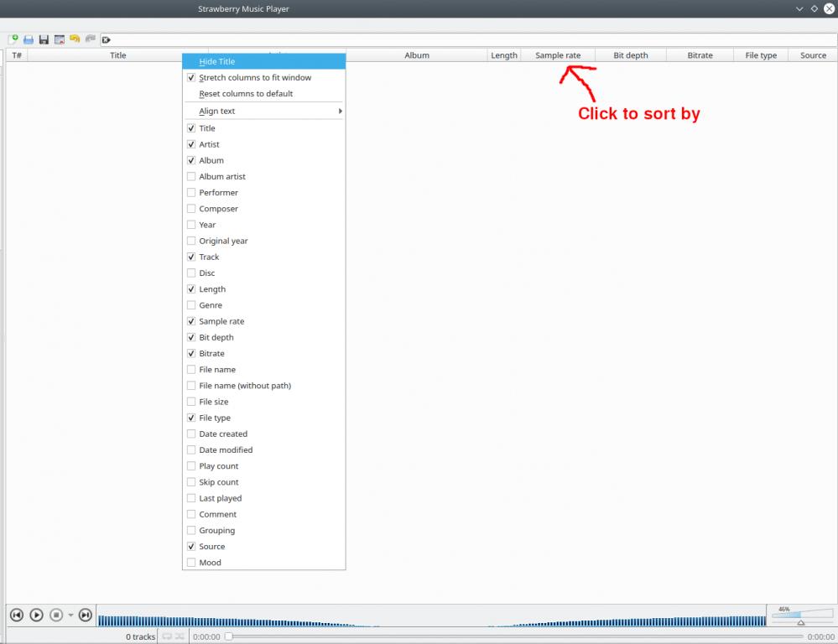Sort by the Bitrate column header

(x=700, y=55)
